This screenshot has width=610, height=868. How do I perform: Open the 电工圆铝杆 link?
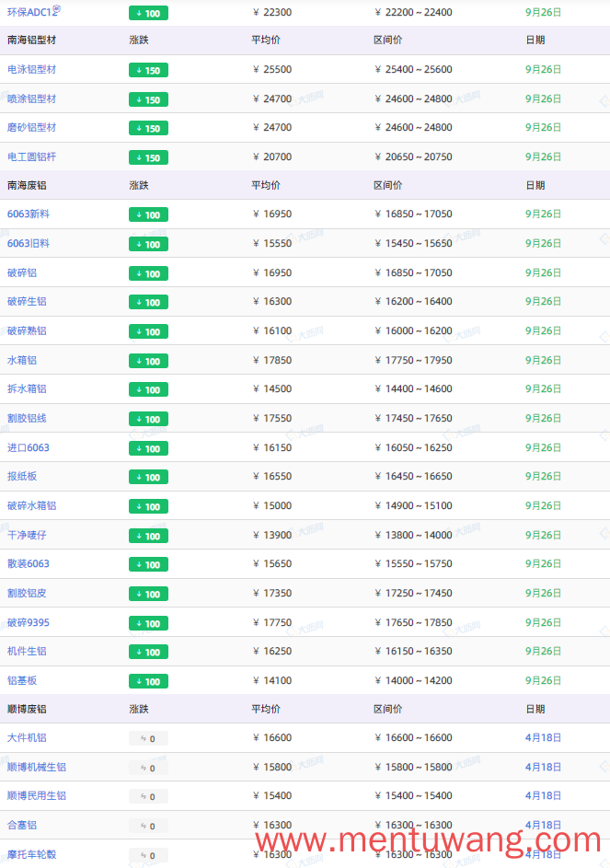31,156
